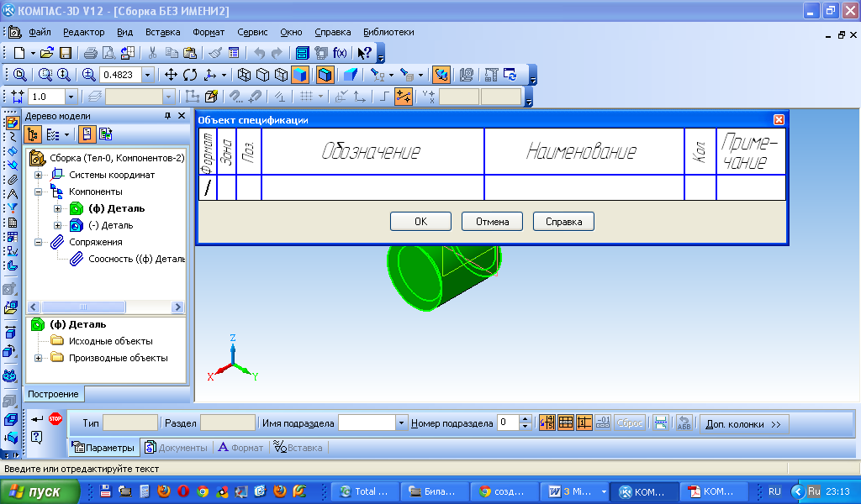
Task: Click the property panel help question icon
Action: [x=37, y=437]
